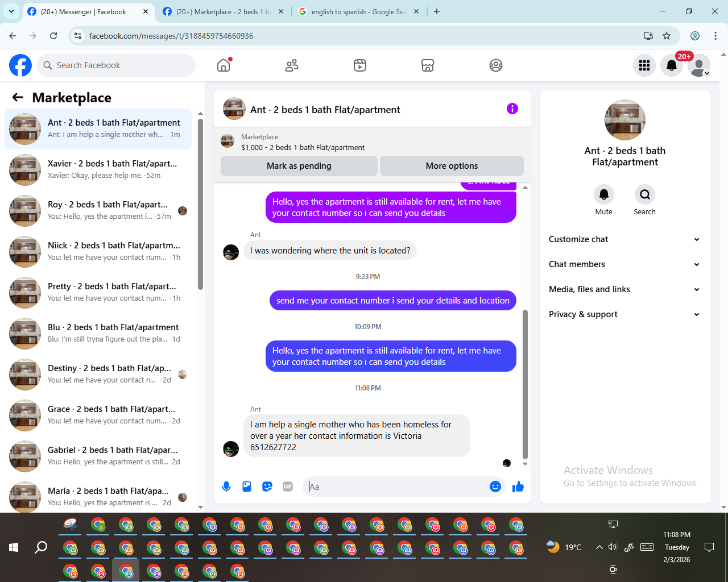
Task: View site information icon left of the URL
Action: [78, 36]
